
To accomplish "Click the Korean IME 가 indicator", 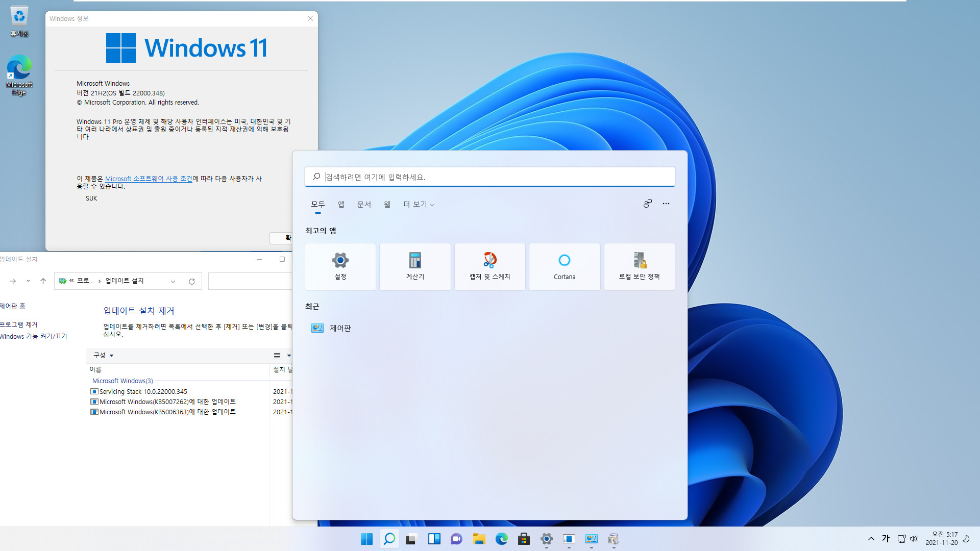I will click(886, 539).
